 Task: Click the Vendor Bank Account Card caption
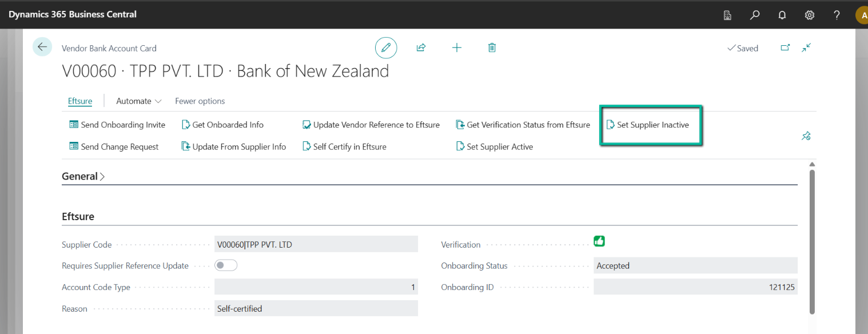point(109,49)
